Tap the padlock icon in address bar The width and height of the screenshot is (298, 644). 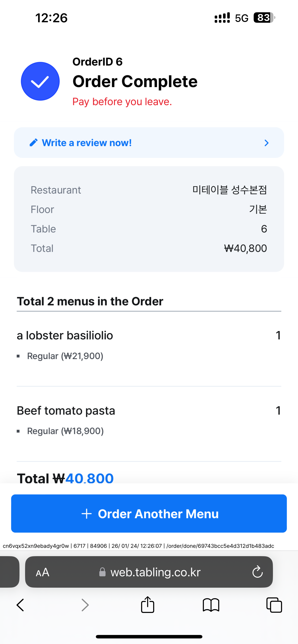pyautogui.click(x=102, y=572)
